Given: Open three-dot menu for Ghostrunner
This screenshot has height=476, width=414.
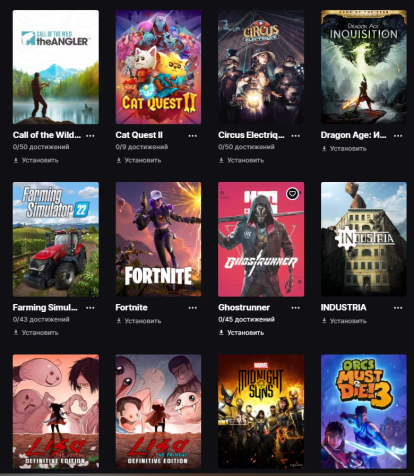Looking at the screenshot, I should click(295, 308).
